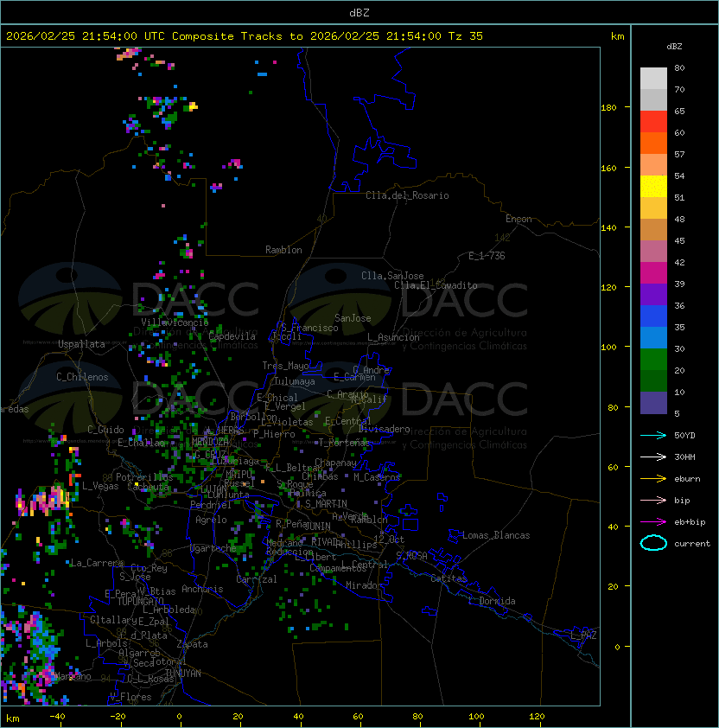Click the 'eb+bip' legend label

tap(690, 522)
